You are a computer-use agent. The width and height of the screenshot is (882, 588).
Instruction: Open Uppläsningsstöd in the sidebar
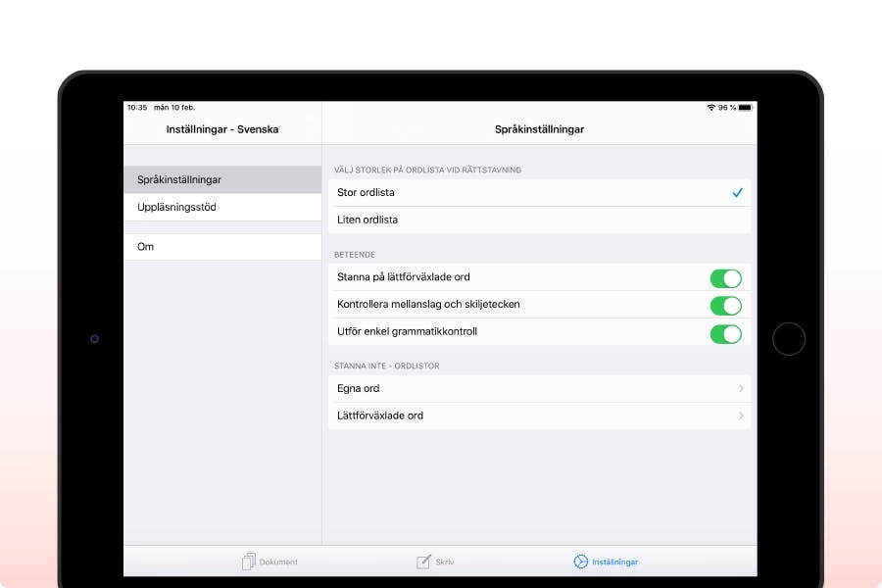tap(222, 207)
